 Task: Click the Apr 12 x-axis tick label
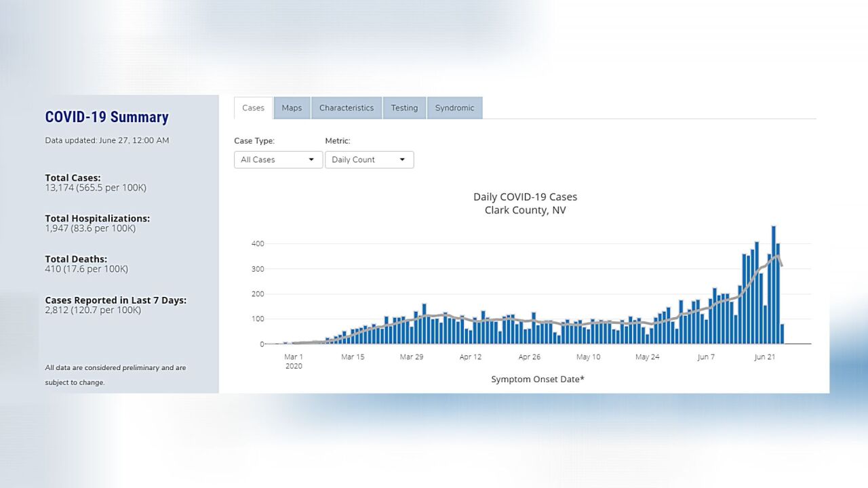coord(471,357)
